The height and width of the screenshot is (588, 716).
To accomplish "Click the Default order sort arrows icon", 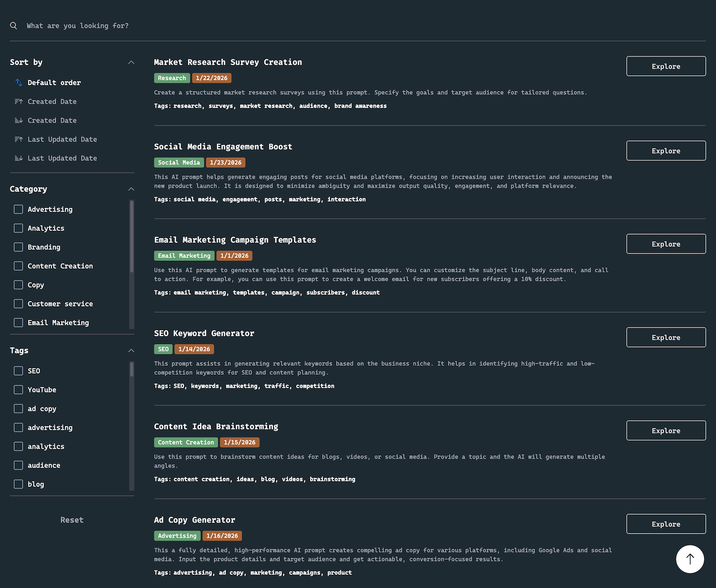I will (18, 83).
